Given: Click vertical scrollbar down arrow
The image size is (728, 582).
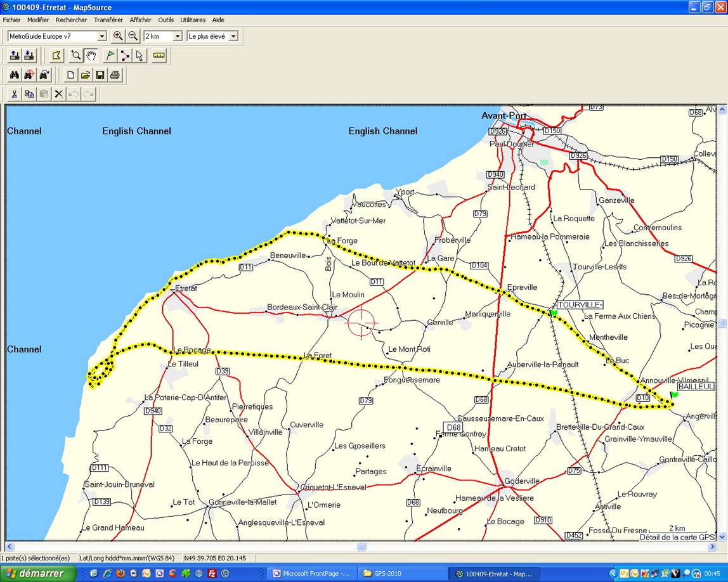Looking at the screenshot, I should coord(722,537).
